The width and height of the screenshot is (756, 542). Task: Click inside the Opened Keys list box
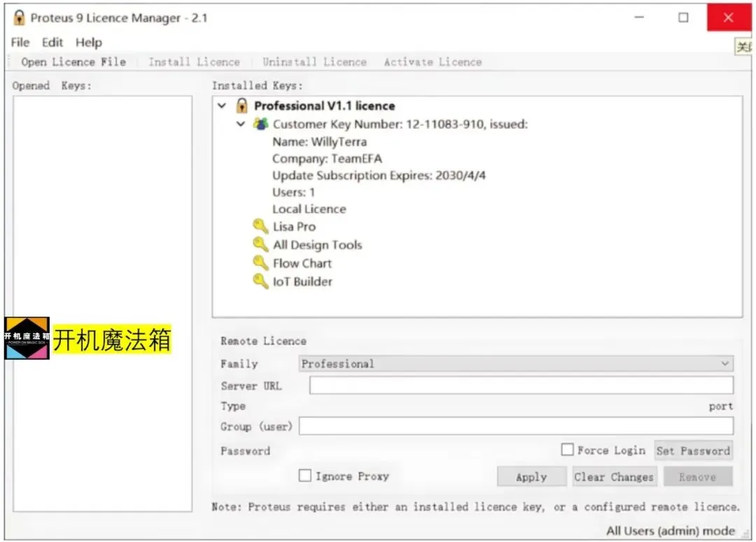pyautogui.click(x=103, y=303)
